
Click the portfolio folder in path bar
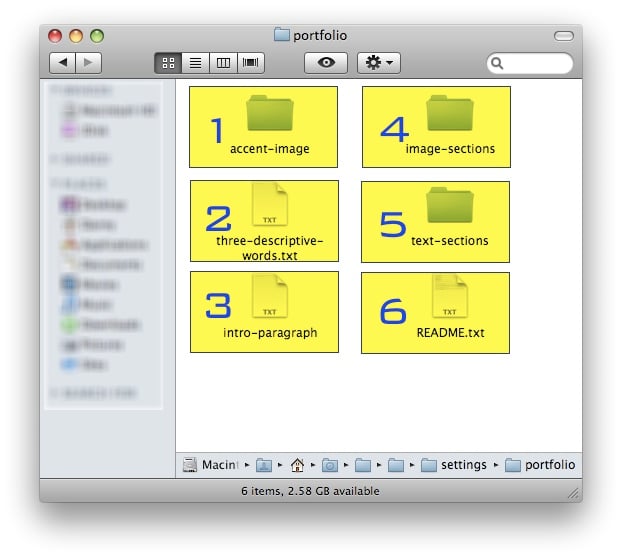pyautogui.click(x=540, y=465)
